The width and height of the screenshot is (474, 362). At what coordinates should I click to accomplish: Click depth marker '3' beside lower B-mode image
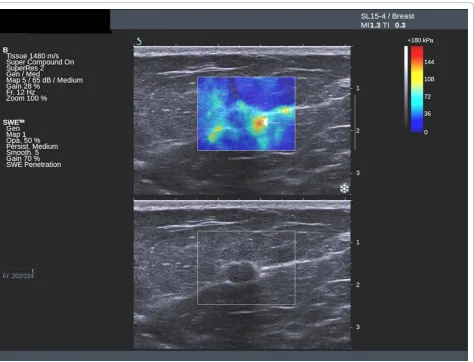(x=358, y=327)
